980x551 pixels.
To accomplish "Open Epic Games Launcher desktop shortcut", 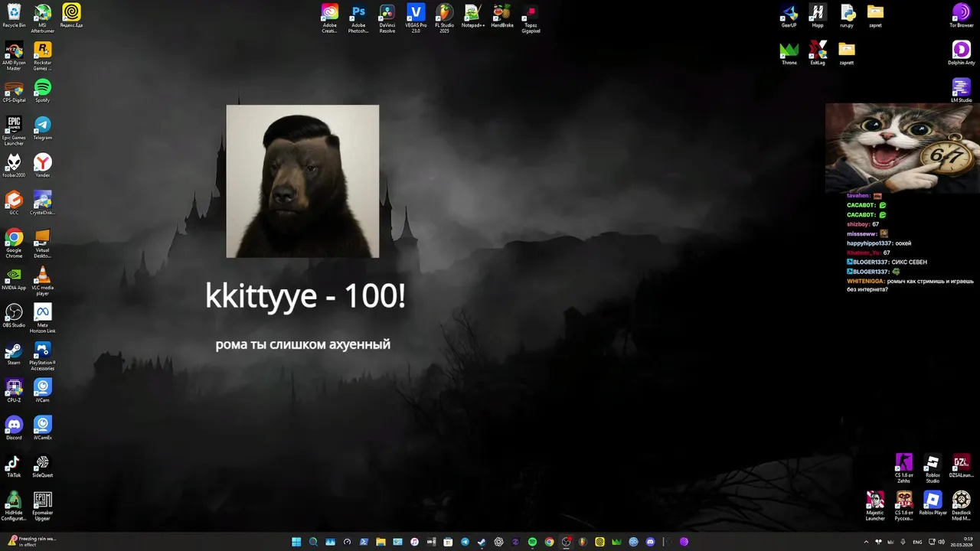I will (14, 131).
